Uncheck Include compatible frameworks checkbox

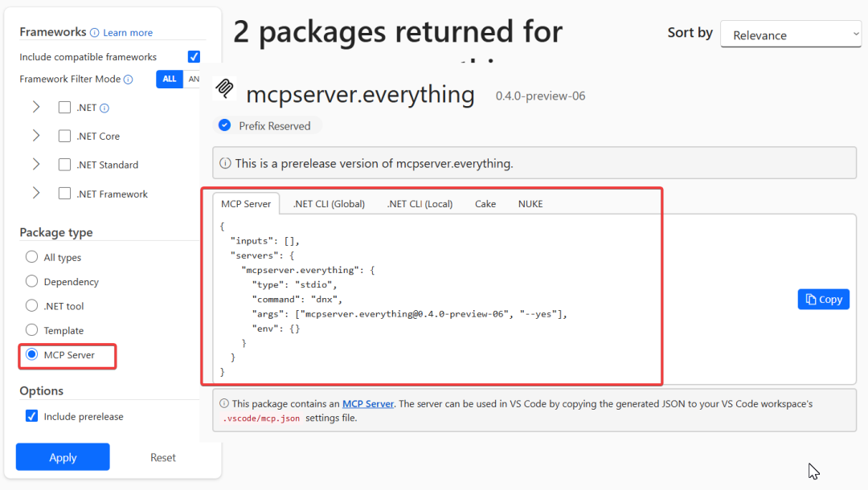194,56
